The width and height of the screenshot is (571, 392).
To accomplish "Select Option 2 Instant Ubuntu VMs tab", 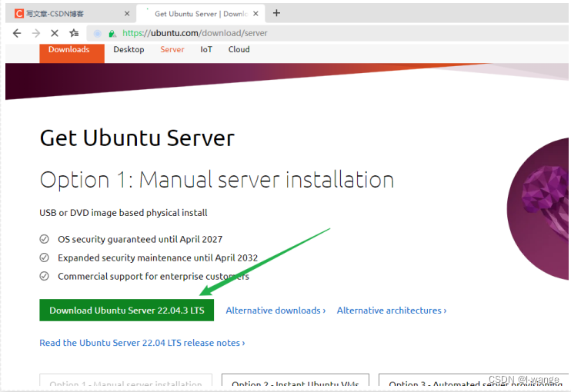I will pos(296,380).
